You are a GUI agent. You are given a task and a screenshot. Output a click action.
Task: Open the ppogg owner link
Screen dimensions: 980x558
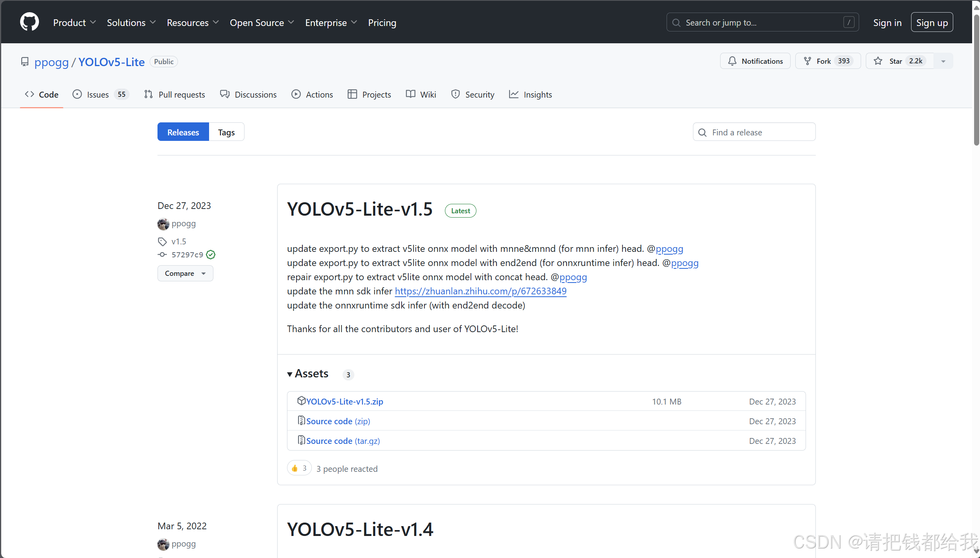pyautogui.click(x=52, y=62)
